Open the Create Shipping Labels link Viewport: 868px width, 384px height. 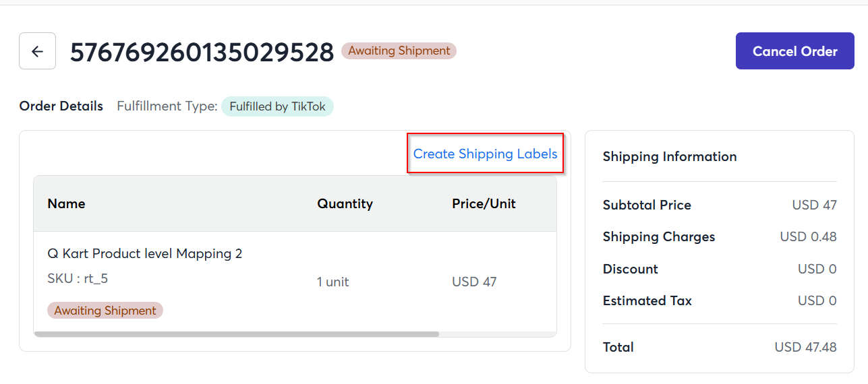coord(486,154)
